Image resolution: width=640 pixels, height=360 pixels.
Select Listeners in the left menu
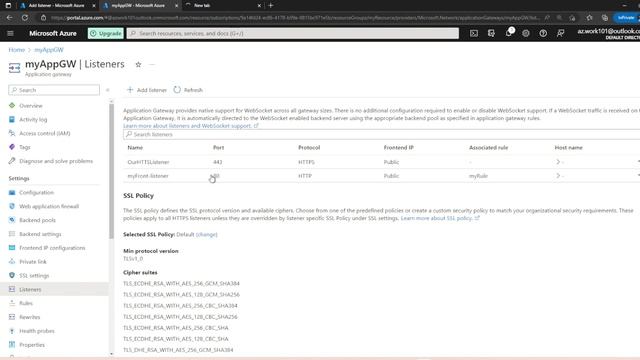click(x=54, y=289)
